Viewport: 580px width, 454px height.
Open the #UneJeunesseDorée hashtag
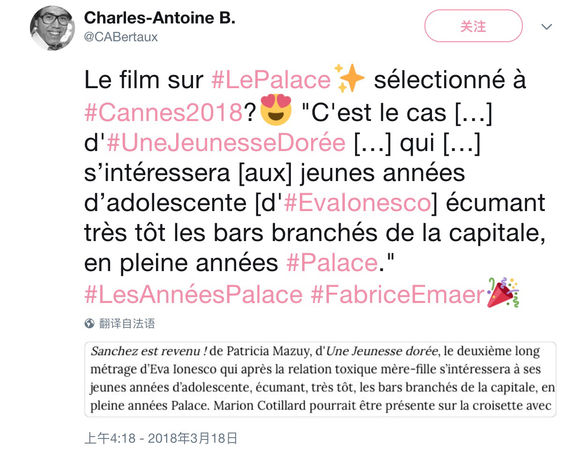226,142
